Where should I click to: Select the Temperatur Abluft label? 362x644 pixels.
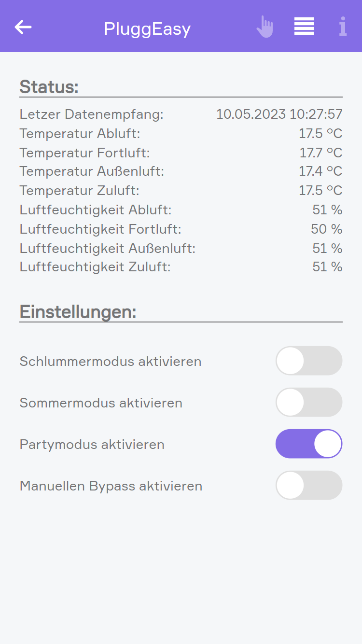[x=80, y=134]
